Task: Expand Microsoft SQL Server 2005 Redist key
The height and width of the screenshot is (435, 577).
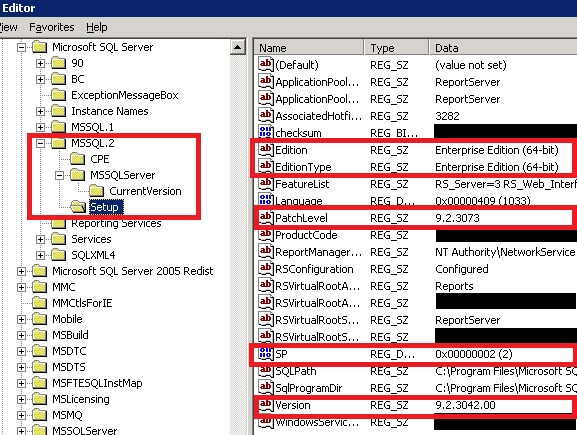Action: pyautogui.click(x=22, y=271)
